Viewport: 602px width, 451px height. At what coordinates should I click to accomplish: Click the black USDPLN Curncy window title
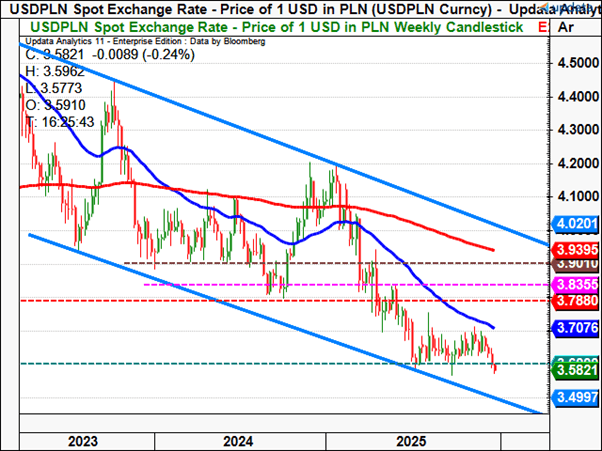(270, 9)
